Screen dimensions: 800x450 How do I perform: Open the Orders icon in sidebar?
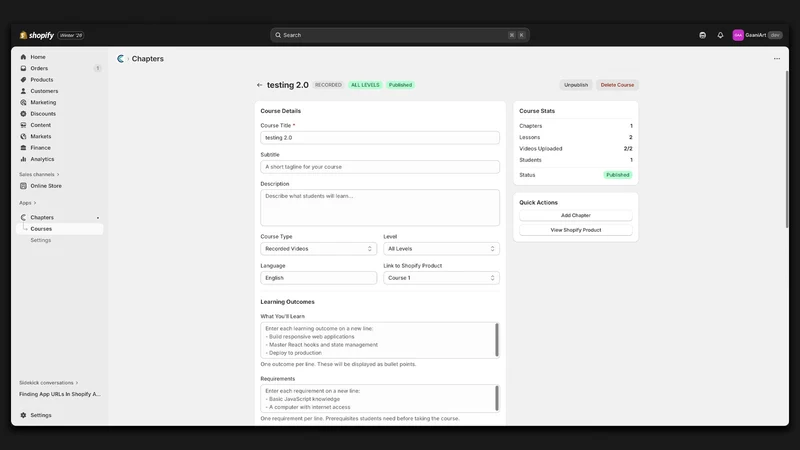coord(23,68)
